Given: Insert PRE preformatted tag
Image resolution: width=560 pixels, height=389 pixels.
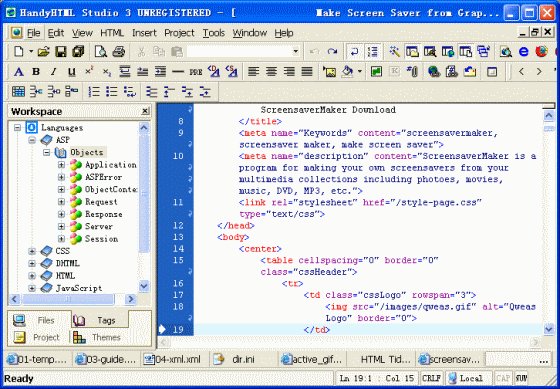Looking at the screenshot, I should coord(196,72).
